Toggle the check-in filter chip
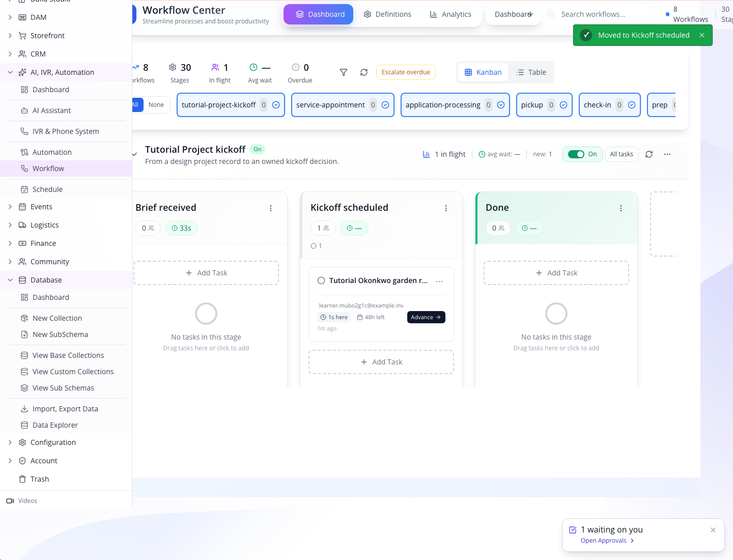Screen dimensions: 733x560 pos(610,105)
